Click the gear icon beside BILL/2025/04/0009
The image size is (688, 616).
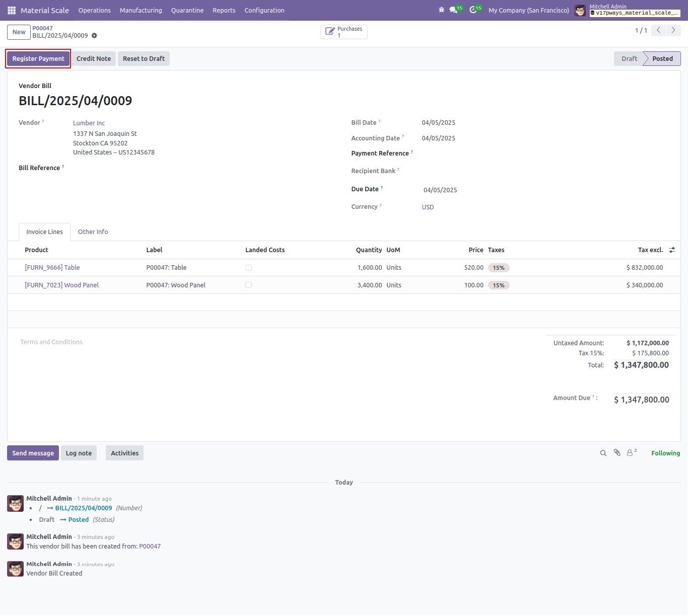pyautogui.click(x=94, y=36)
